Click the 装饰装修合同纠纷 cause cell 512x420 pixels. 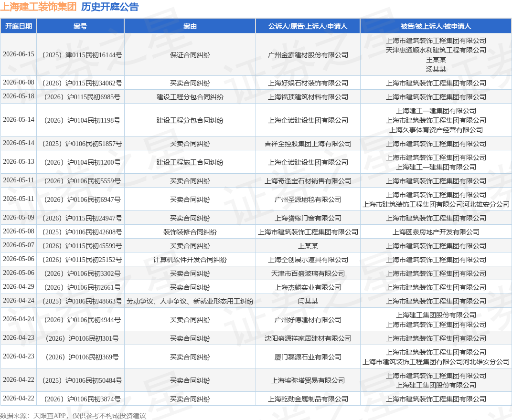pos(190,231)
